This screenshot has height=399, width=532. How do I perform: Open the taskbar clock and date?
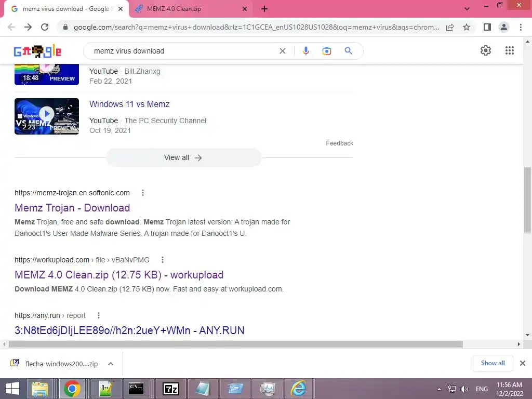510,389
